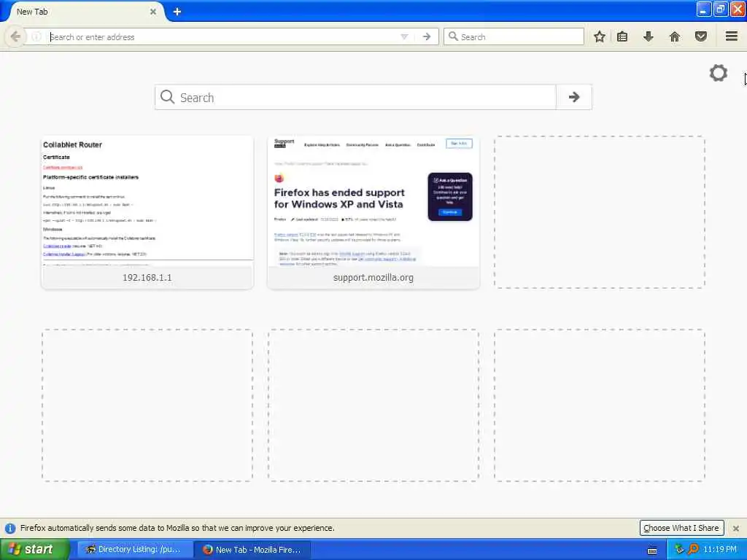
Task: Select New Tab - Mozilla Firefox taskbar button
Action: (252, 550)
